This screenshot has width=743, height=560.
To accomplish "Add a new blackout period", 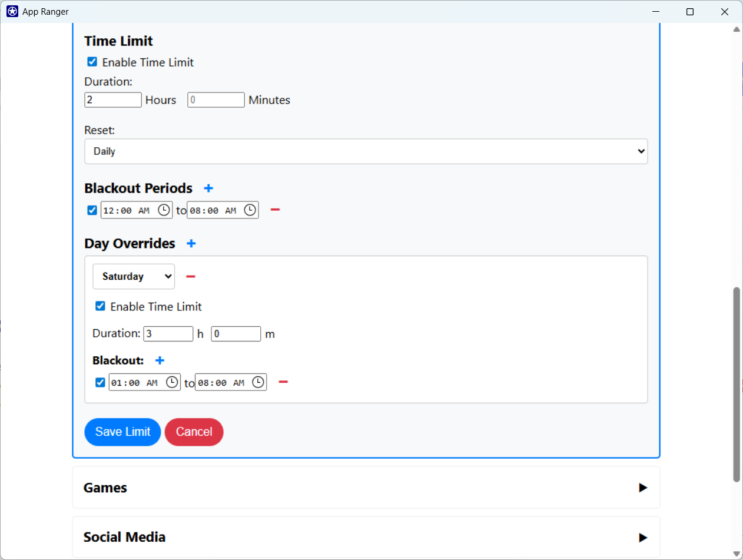I will pyautogui.click(x=208, y=188).
